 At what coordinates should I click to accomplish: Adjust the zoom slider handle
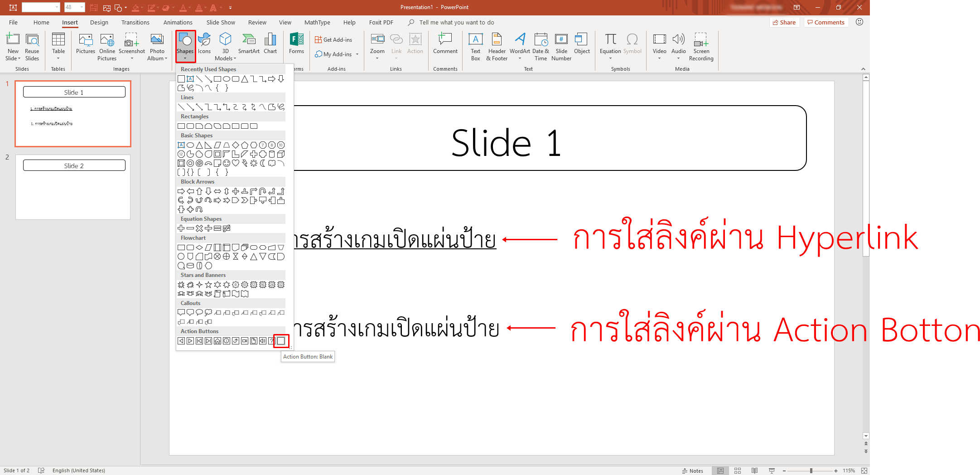coord(811,471)
